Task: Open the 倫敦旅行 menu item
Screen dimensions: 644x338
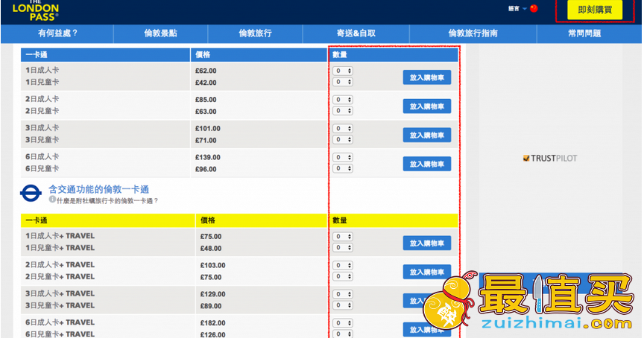Action: [255, 34]
